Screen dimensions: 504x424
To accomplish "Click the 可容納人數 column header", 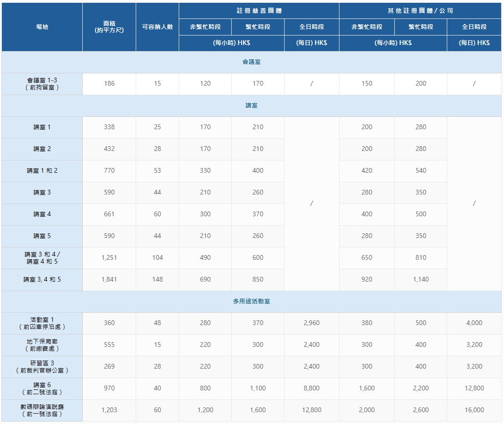I will pyautogui.click(x=157, y=27).
